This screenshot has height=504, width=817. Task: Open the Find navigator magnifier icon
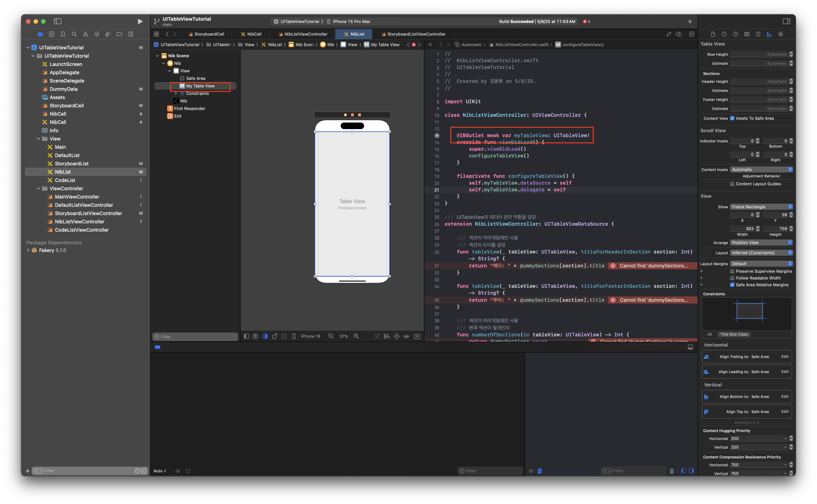click(74, 34)
